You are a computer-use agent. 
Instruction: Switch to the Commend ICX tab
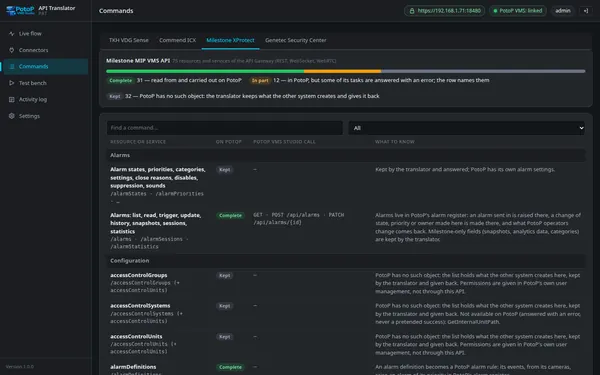(x=178, y=40)
